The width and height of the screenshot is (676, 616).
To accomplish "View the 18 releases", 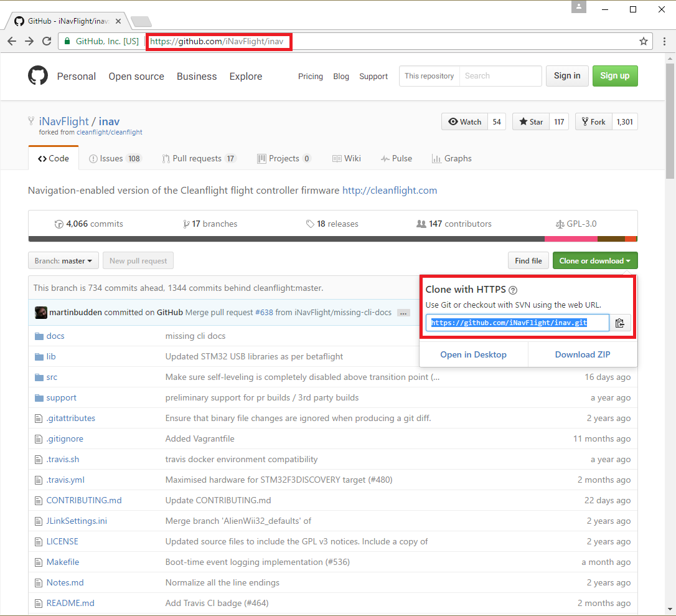I will (332, 224).
